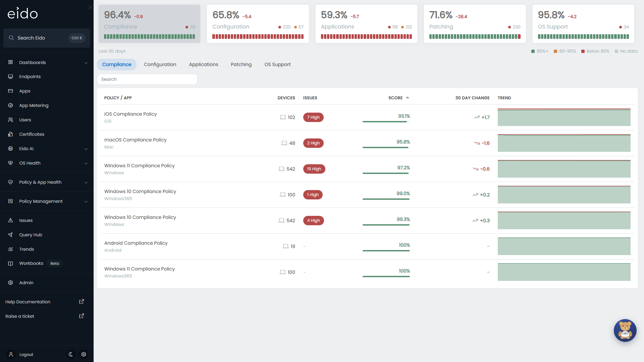This screenshot has height=362, width=644.
Task: Switch to the OS Support tab
Action: (x=277, y=64)
